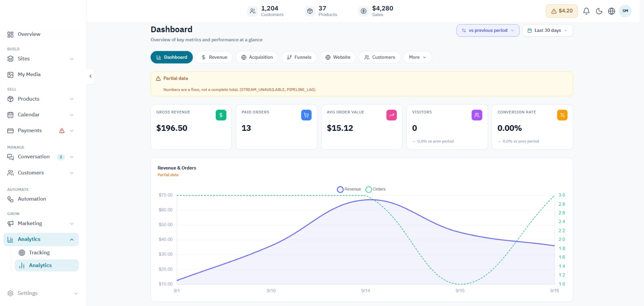This screenshot has height=306, width=644.
Task: Click the Calendar icon in sidebar
Action: pos(10,115)
